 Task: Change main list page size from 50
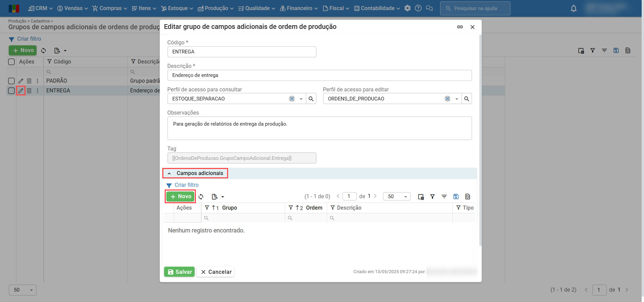(22, 290)
